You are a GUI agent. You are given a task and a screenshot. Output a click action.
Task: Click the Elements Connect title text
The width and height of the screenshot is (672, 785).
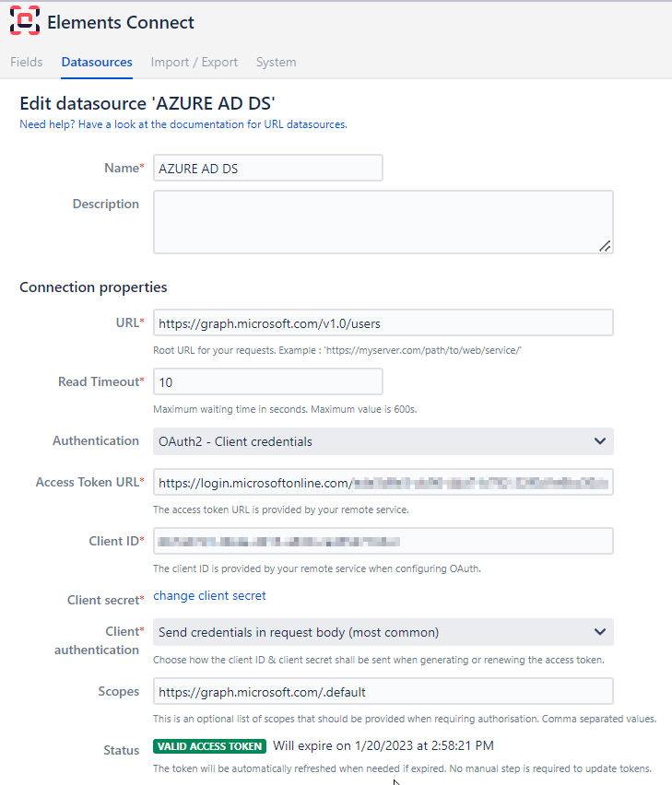121,22
